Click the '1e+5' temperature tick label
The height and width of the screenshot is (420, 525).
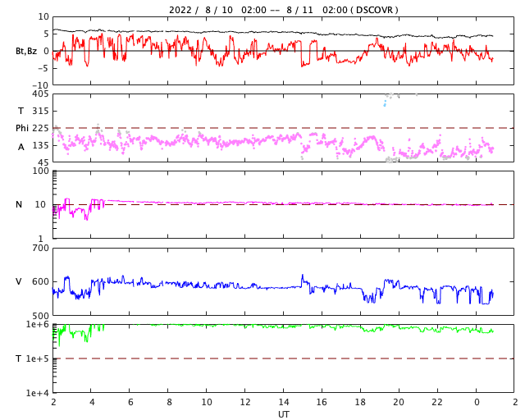pos(37,358)
